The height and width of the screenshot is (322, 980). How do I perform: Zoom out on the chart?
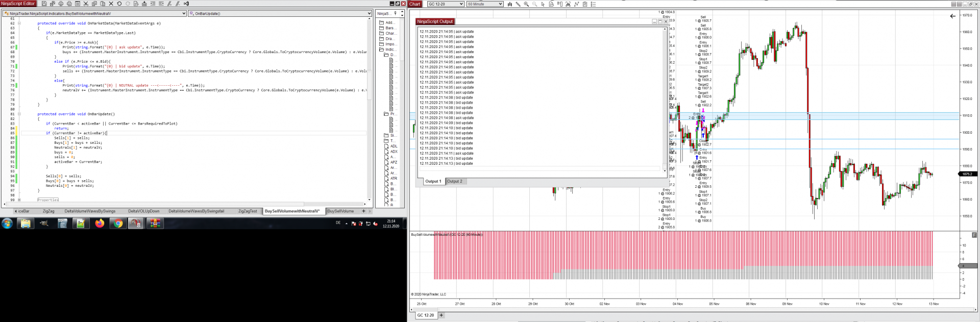(x=534, y=4)
